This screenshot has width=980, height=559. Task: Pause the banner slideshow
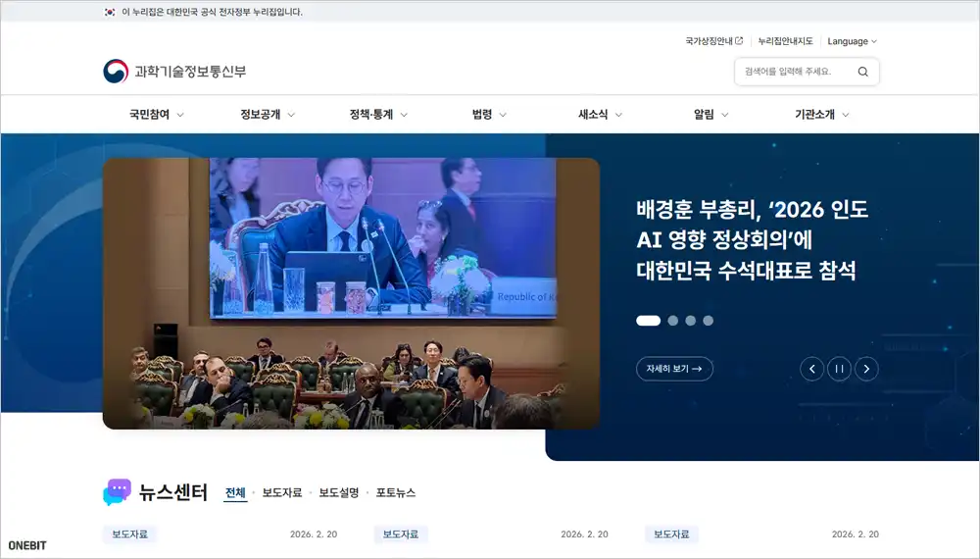click(840, 369)
